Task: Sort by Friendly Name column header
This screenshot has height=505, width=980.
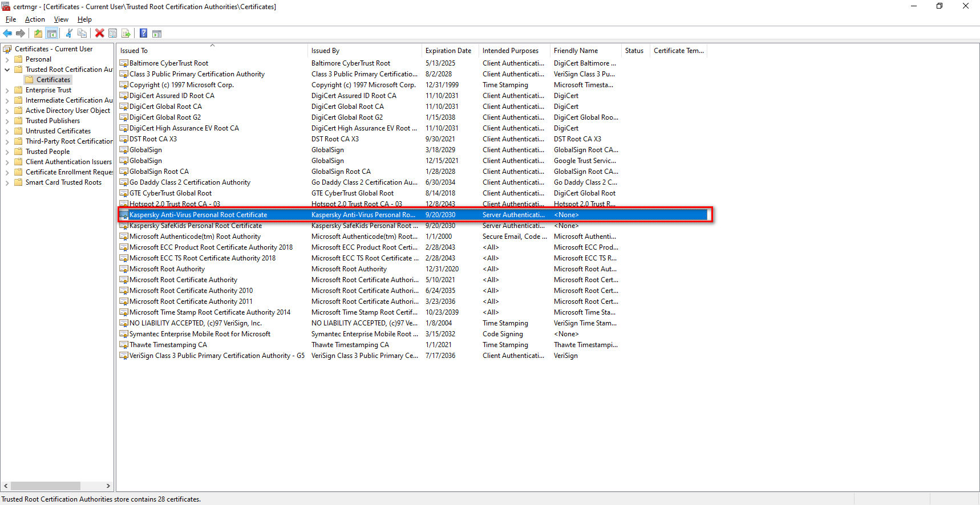Action: [x=586, y=51]
